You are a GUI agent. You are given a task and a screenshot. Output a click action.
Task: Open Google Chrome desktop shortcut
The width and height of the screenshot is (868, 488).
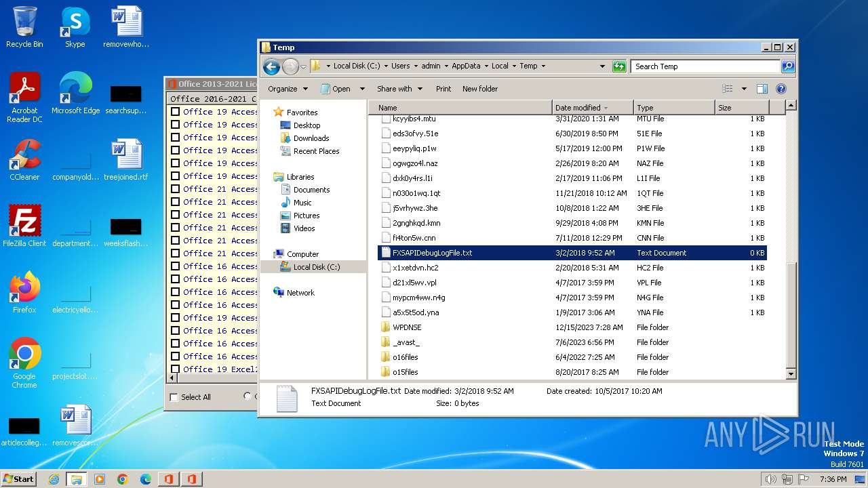[24, 363]
